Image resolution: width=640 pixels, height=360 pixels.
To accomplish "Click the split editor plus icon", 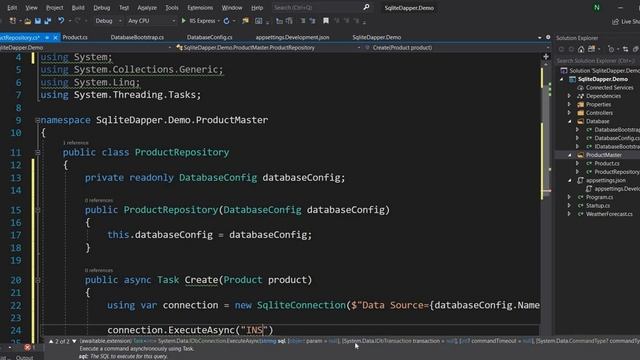I will coord(546,57).
